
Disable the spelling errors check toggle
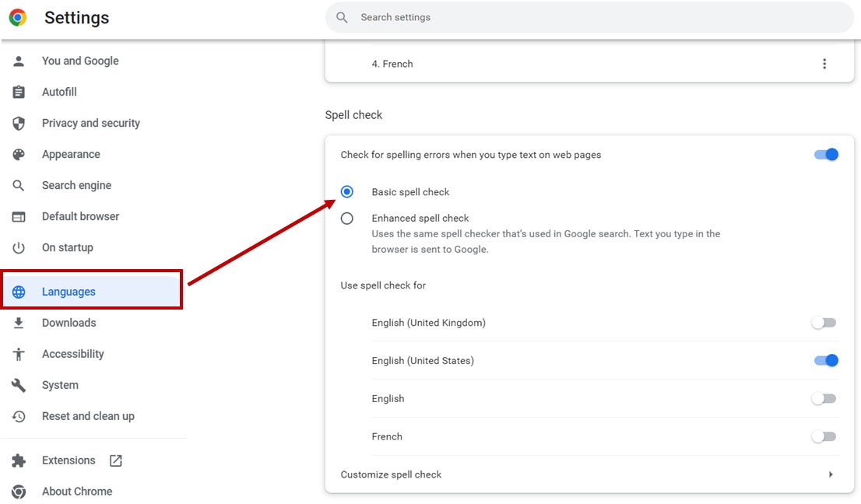click(825, 155)
